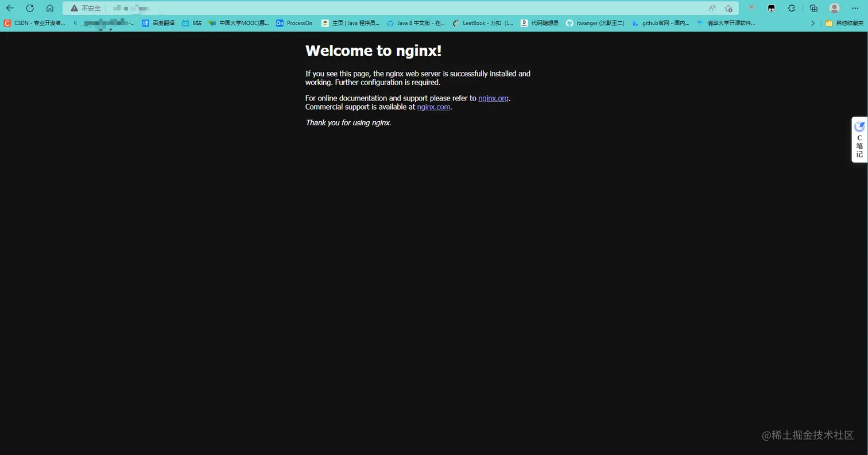Screen dimensions: 868x455
Task: Click the Welcome to nginx! heading
Action: click(373, 51)
